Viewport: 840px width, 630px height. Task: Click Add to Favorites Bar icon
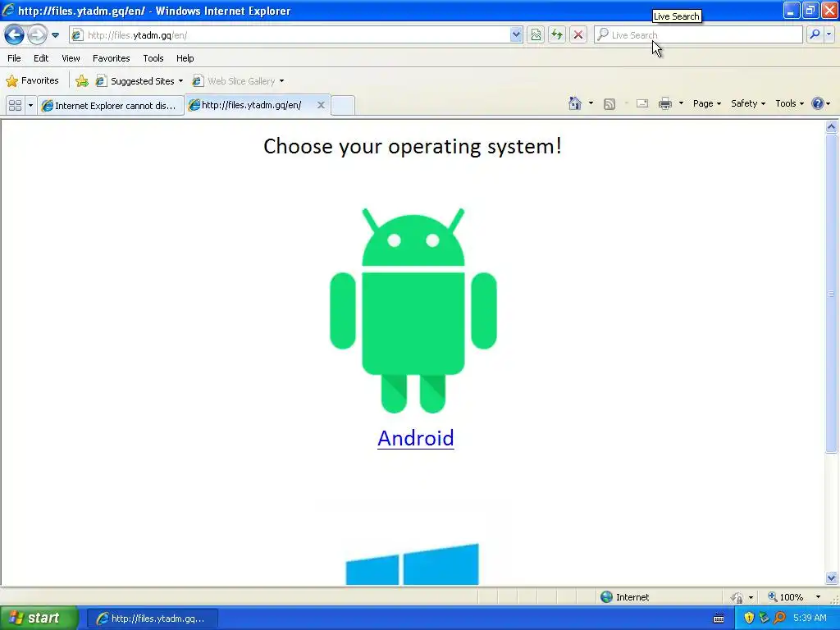82,81
